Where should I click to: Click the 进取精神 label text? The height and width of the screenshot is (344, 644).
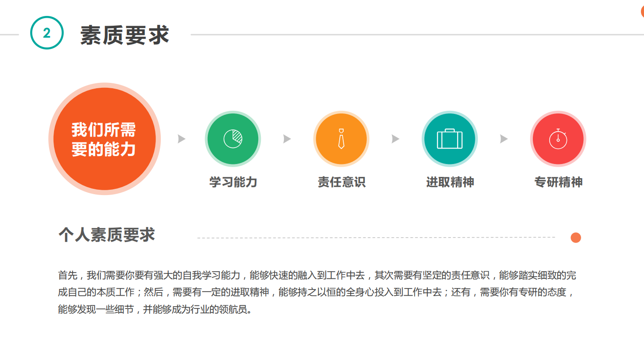point(450,182)
